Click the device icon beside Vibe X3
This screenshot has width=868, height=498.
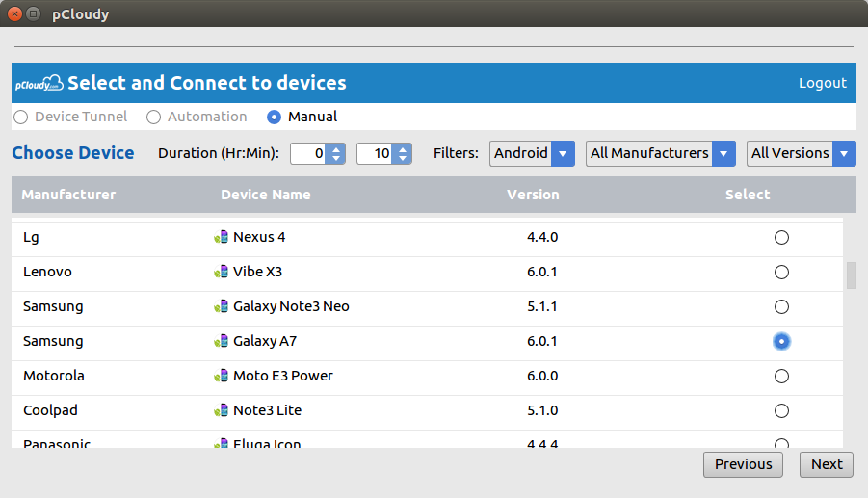click(221, 272)
